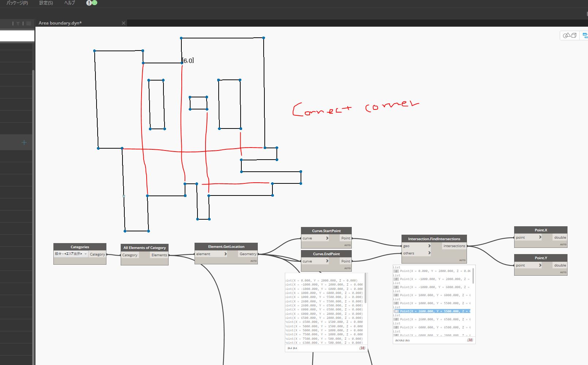Click the double output of Point.X
588x365 pixels.
click(x=560, y=238)
